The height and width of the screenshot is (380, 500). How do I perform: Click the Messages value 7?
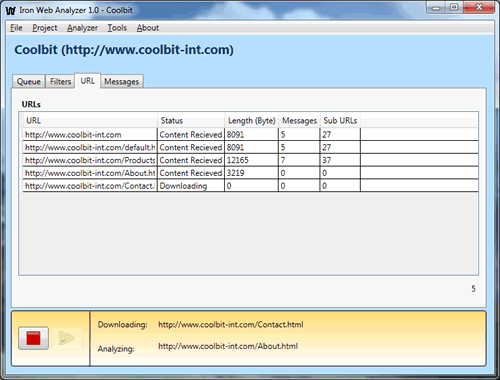pos(299,160)
